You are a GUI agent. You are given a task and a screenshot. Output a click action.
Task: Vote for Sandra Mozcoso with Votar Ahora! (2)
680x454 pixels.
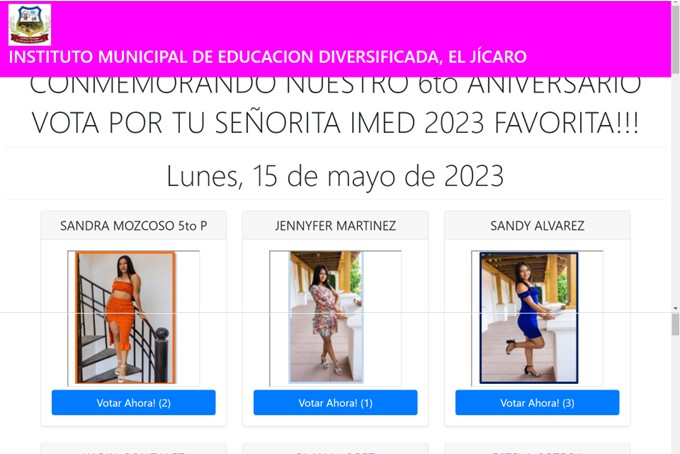click(134, 402)
